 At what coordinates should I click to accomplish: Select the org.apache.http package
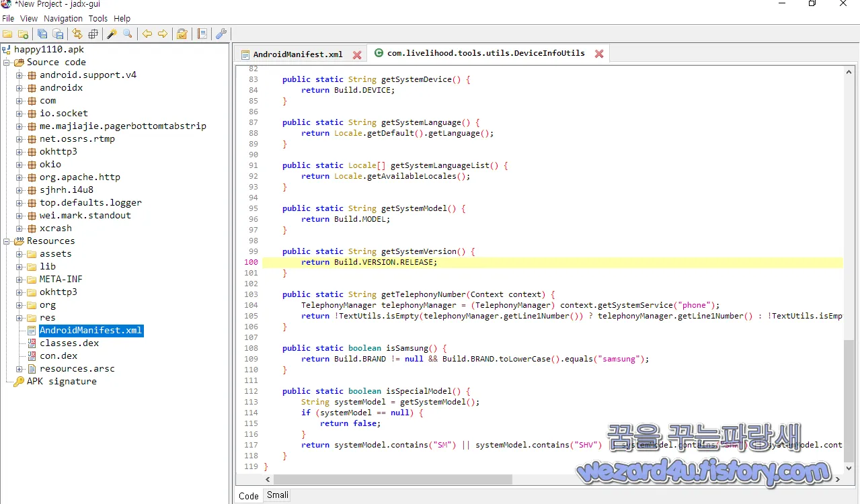[x=80, y=177]
